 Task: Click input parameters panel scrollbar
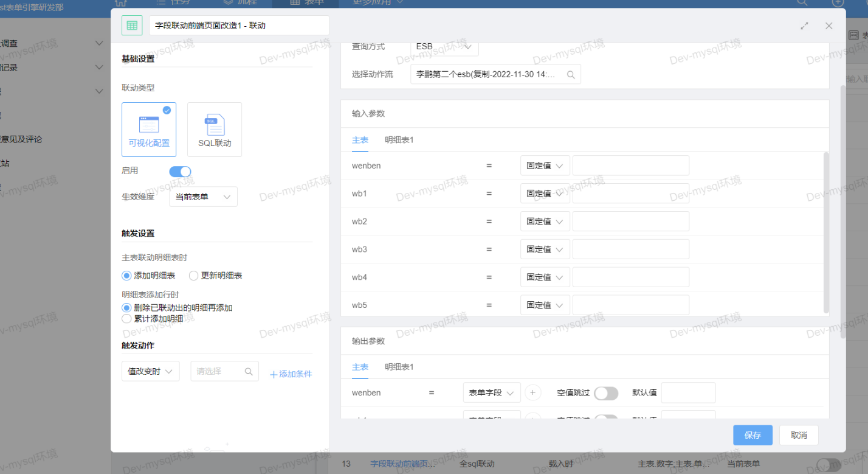826,232
